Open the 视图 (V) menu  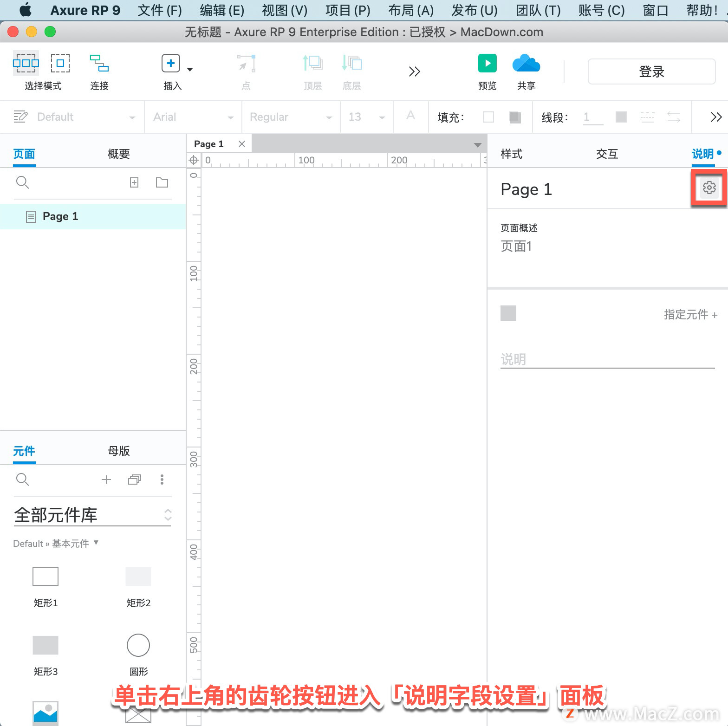[x=285, y=10]
